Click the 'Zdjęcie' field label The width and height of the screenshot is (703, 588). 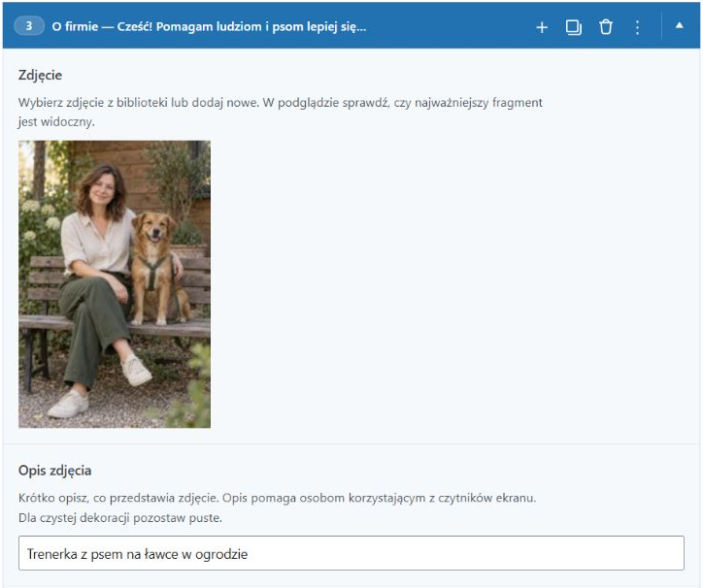click(40, 75)
